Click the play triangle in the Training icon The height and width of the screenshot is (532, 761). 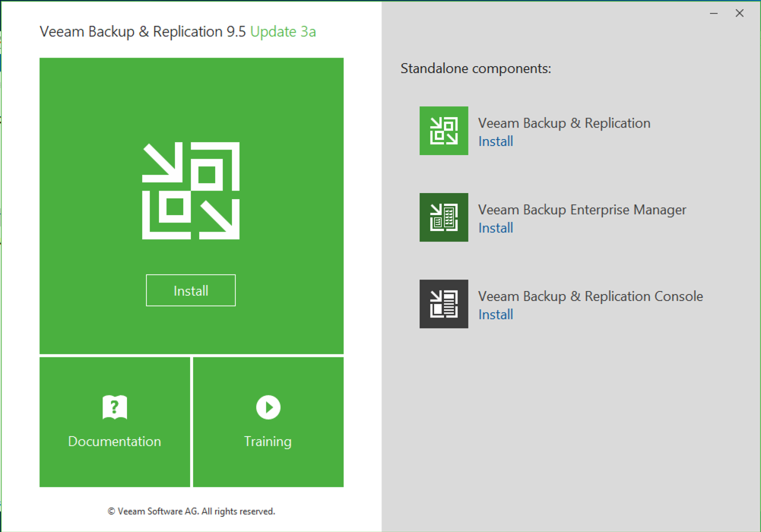(269, 407)
